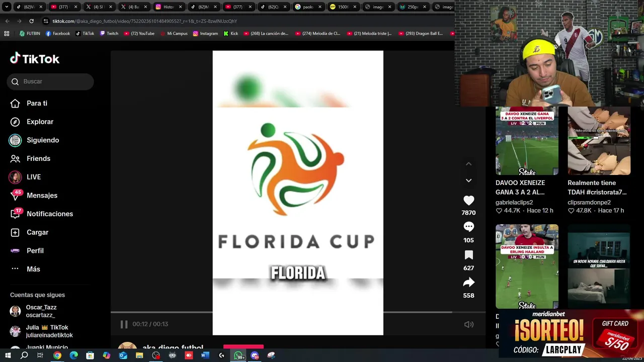Open Julia TikTok followed account
The image size is (644, 362).
pyautogui.click(x=41, y=331)
